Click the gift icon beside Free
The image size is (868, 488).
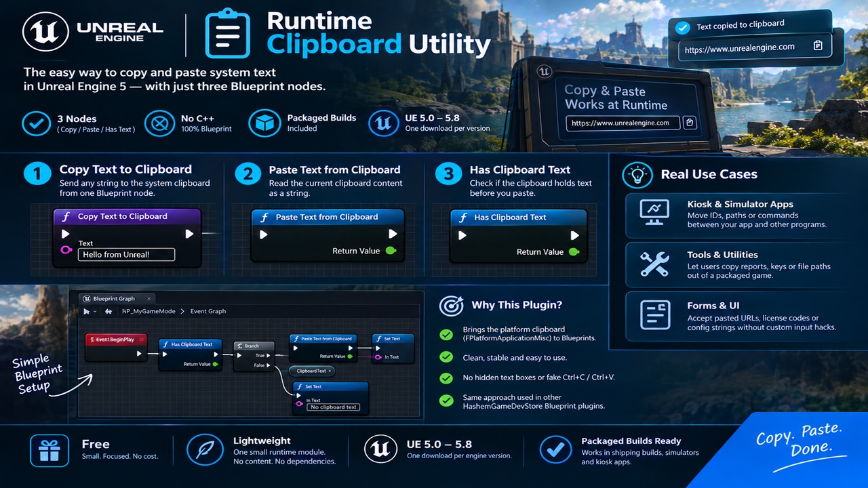click(50, 451)
